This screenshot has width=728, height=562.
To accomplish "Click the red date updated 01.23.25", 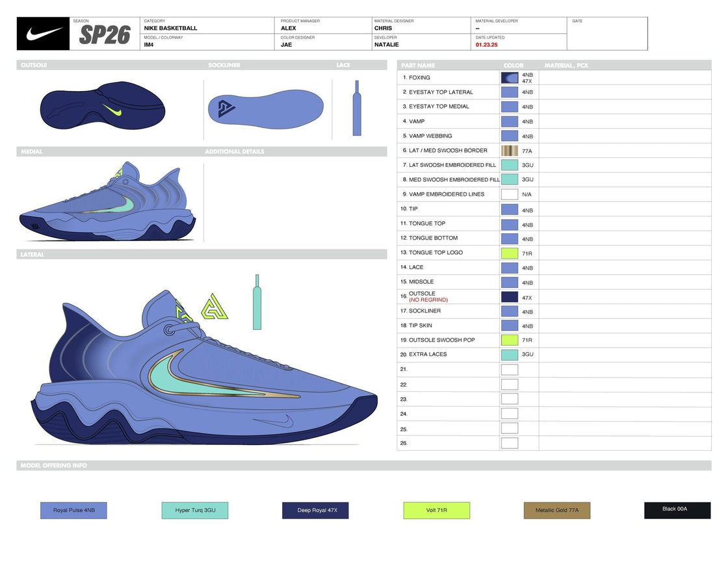I will 487,45.
